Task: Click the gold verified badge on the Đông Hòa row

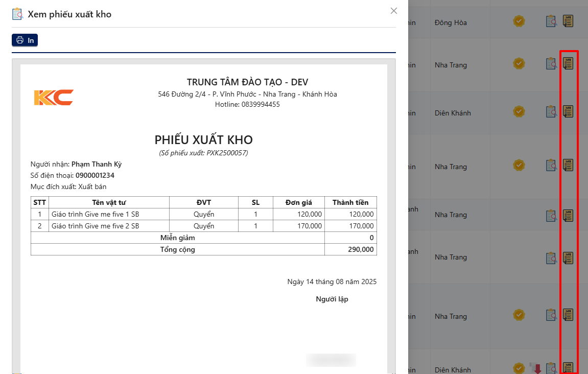Action: pyautogui.click(x=520, y=21)
